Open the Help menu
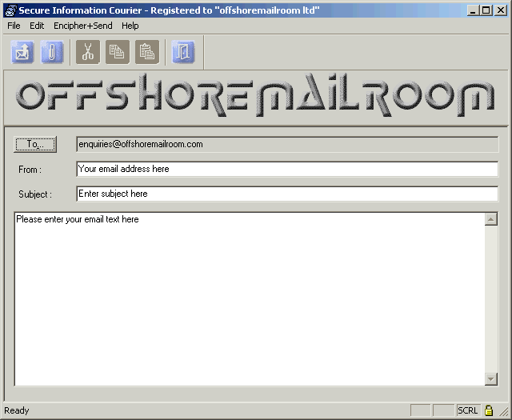 tap(130, 26)
